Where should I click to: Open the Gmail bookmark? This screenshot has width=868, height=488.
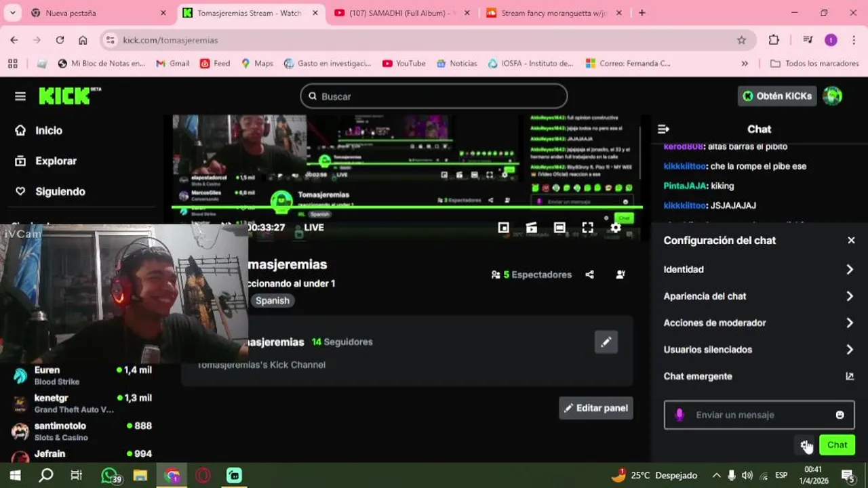coord(172,63)
